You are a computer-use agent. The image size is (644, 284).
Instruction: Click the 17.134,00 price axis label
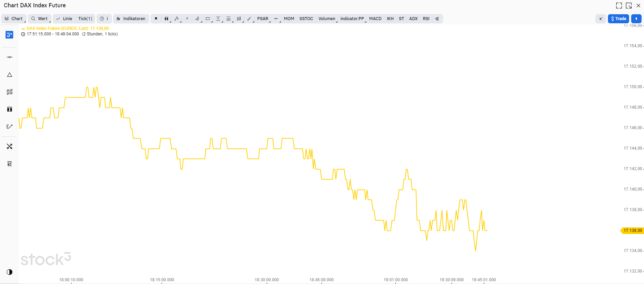click(633, 251)
